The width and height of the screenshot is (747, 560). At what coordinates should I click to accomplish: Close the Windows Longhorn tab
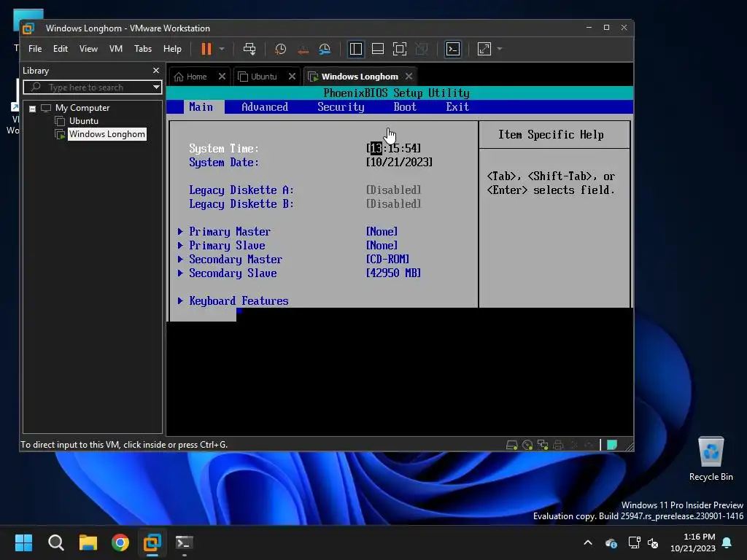[409, 76]
